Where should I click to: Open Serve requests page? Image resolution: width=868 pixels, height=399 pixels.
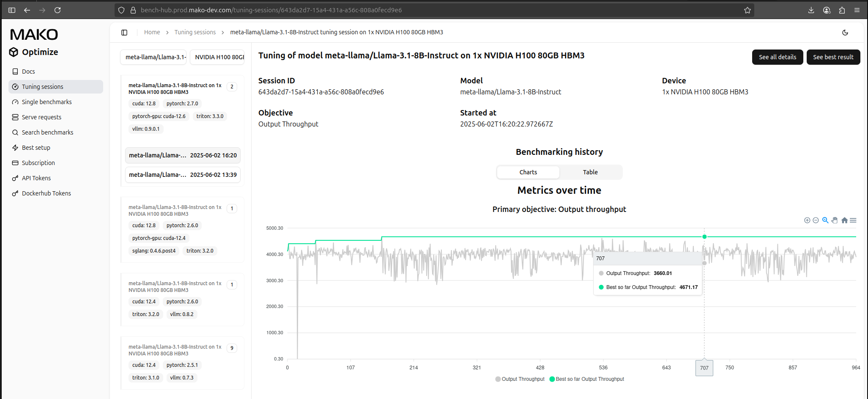(x=56, y=117)
